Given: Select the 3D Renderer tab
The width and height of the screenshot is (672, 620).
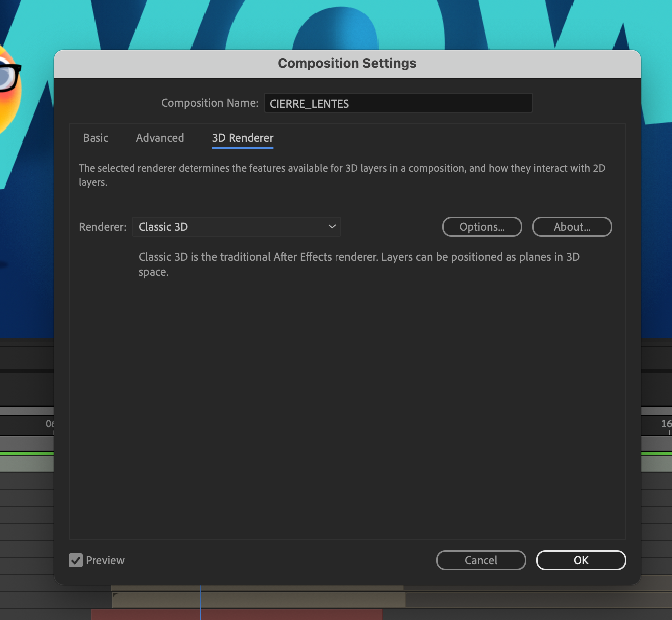Looking at the screenshot, I should point(242,138).
